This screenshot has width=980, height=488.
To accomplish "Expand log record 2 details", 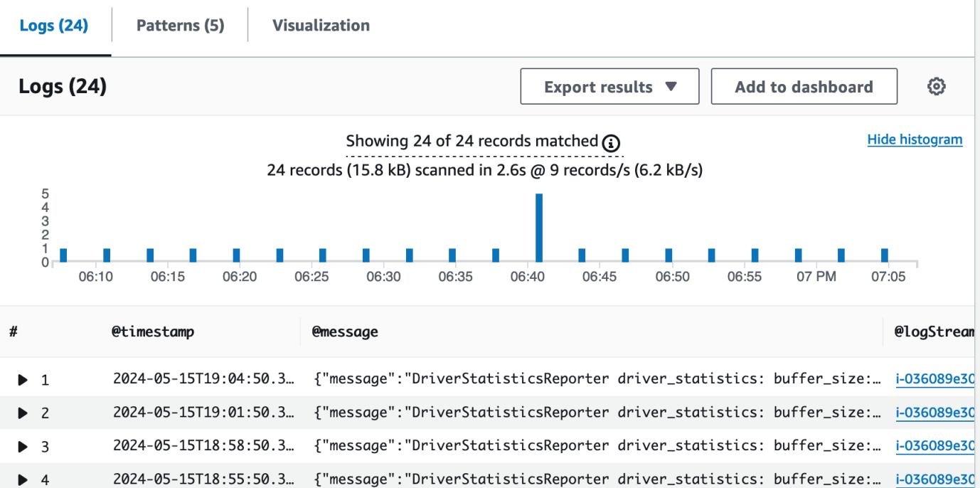I will click(22, 413).
